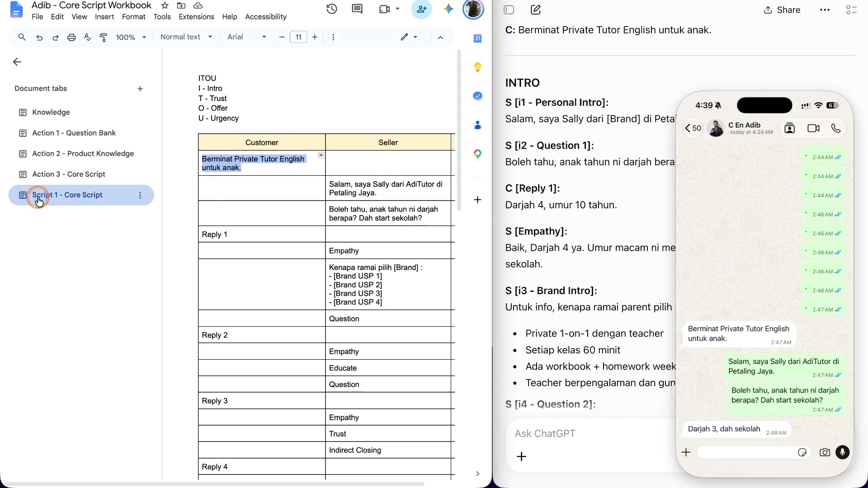
Task: Open Google Maps side panel icon
Action: click(477, 154)
